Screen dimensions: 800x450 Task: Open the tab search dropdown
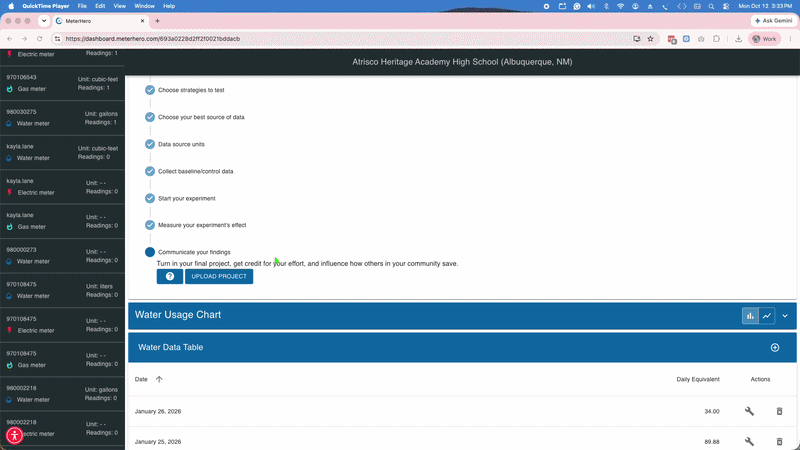pyautogui.click(x=44, y=21)
